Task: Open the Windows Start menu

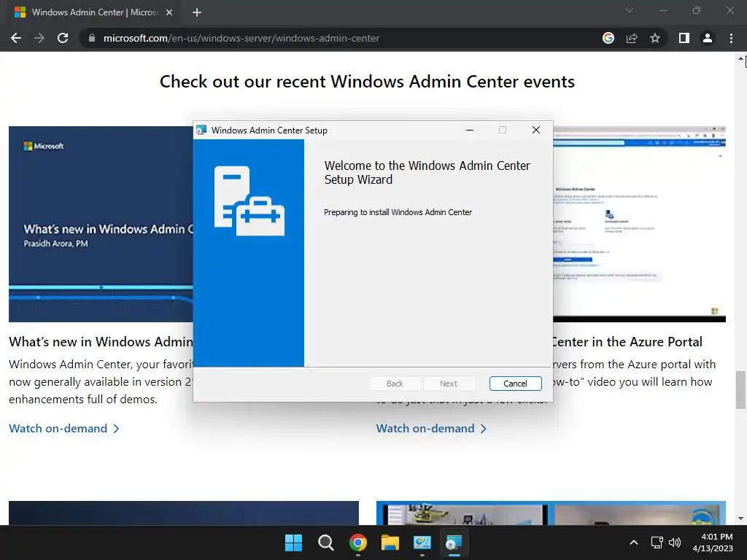Action: [293, 542]
